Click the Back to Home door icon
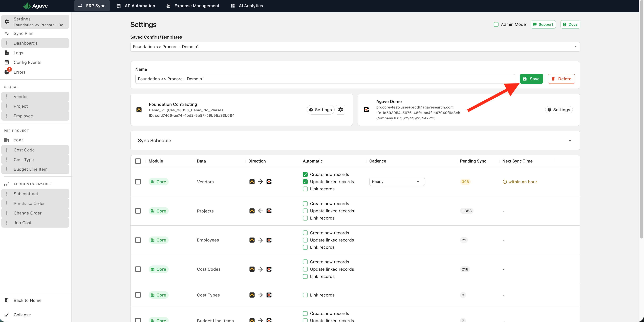 7,300
